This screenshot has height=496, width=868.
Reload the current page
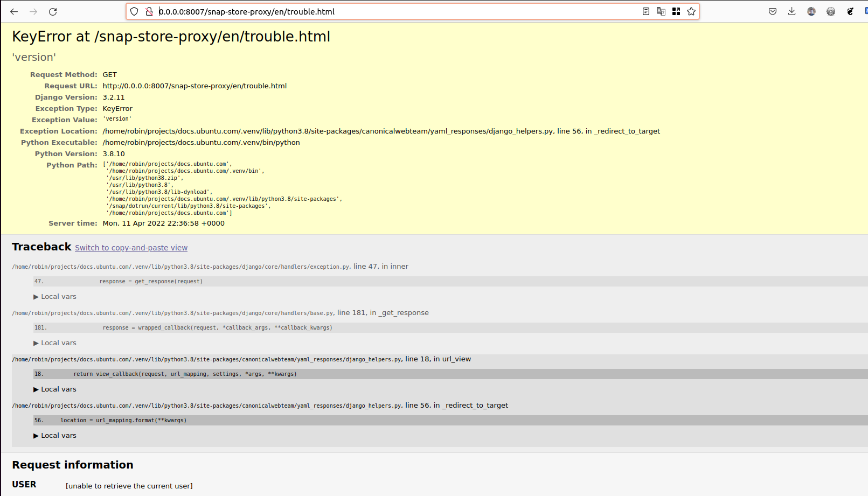tap(53, 11)
